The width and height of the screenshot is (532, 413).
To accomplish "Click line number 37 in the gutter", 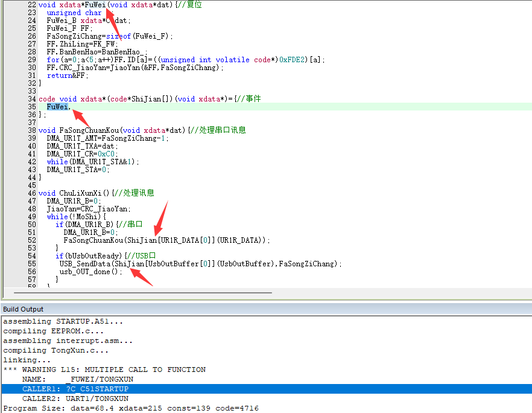I will pos(32,122).
